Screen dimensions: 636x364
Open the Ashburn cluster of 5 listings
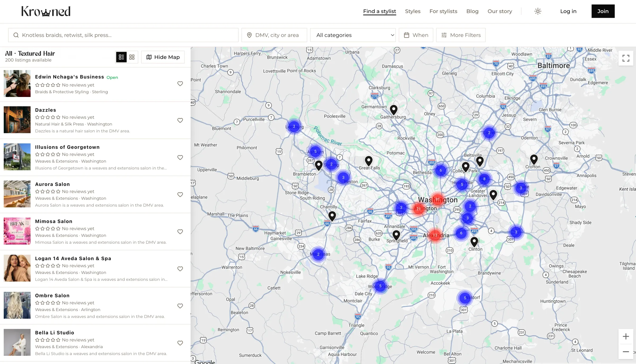coord(315,151)
